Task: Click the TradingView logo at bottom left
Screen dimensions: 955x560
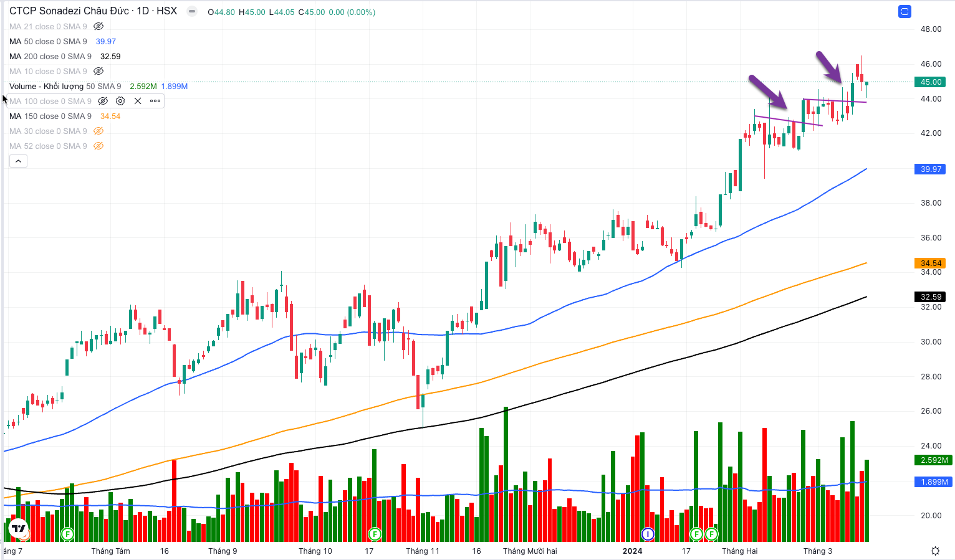Action: coord(19,528)
